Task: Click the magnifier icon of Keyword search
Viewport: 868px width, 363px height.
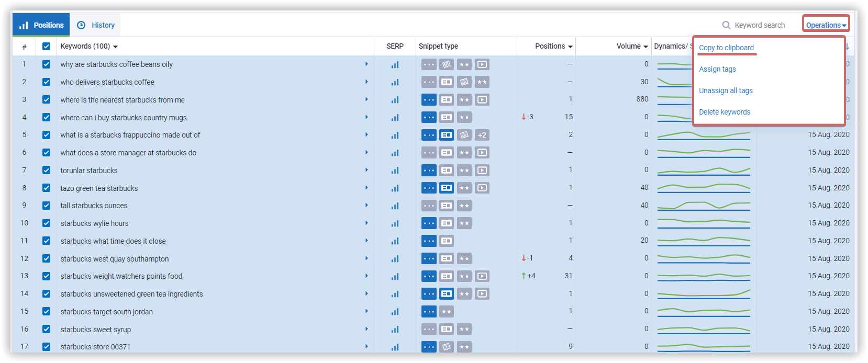Action: pos(726,25)
